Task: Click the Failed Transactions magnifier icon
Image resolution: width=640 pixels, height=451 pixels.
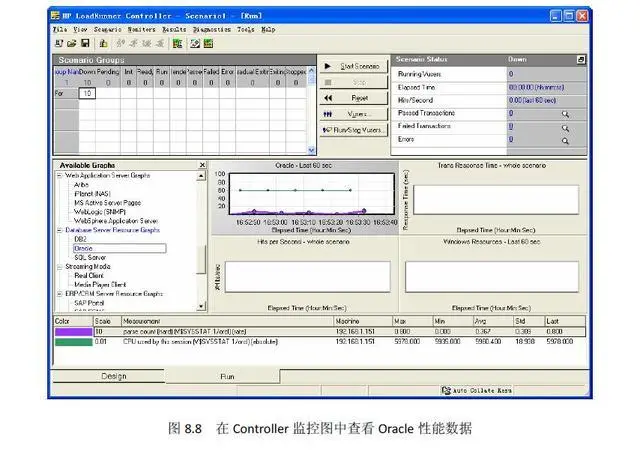Action: pos(565,128)
